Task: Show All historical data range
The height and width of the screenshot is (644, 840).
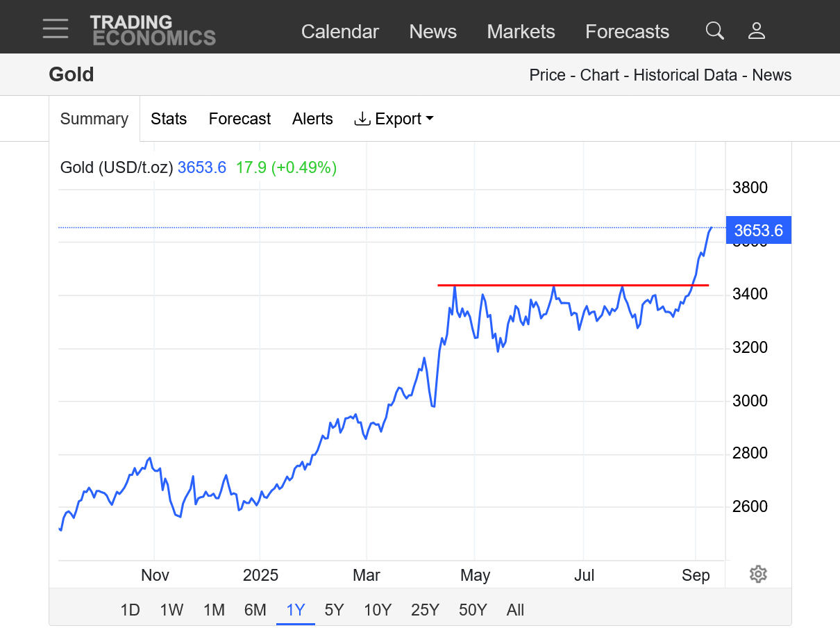Action: click(515, 610)
